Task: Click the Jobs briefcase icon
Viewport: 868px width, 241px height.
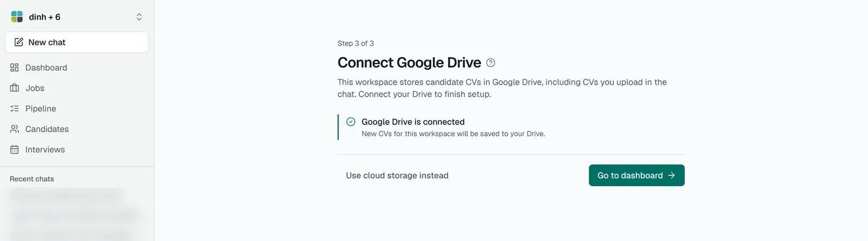Action: pos(15,88)
